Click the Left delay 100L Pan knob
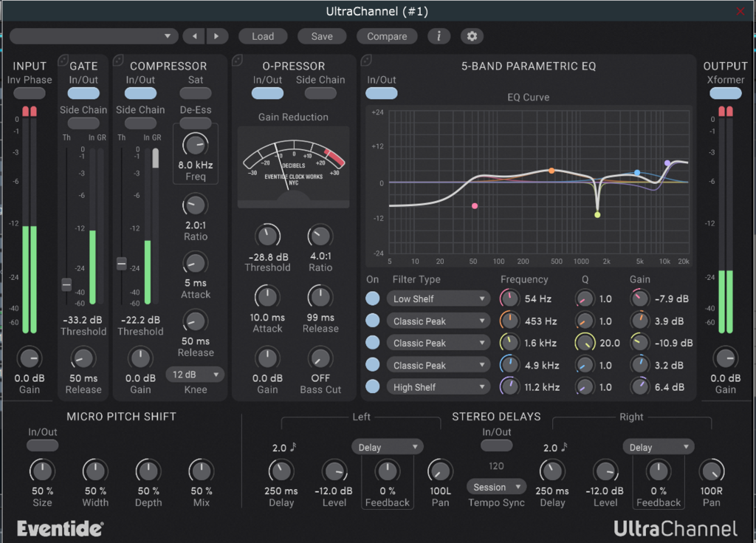Viewport: 756px width, 543px height. (440, 471)
